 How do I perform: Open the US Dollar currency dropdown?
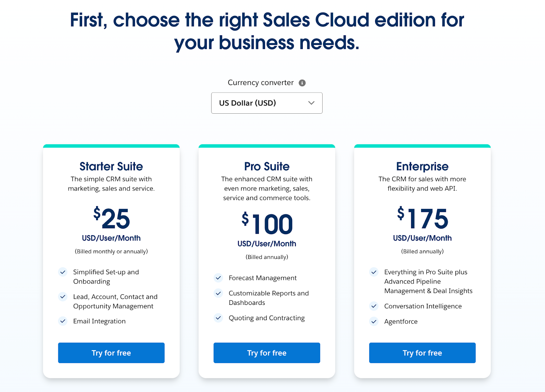tap(267, 103)
